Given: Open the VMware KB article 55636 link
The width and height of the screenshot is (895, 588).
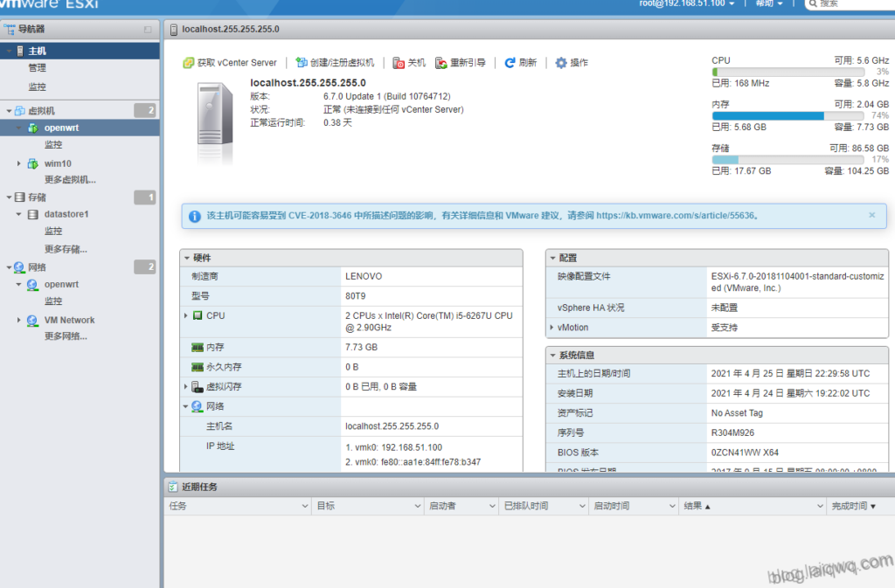Looking at the screenshot, I should pos(677,215).
